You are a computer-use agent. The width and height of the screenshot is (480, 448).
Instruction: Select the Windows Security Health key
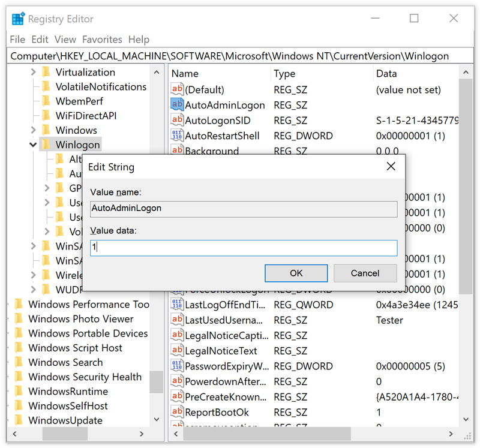[x=85, y=377]
